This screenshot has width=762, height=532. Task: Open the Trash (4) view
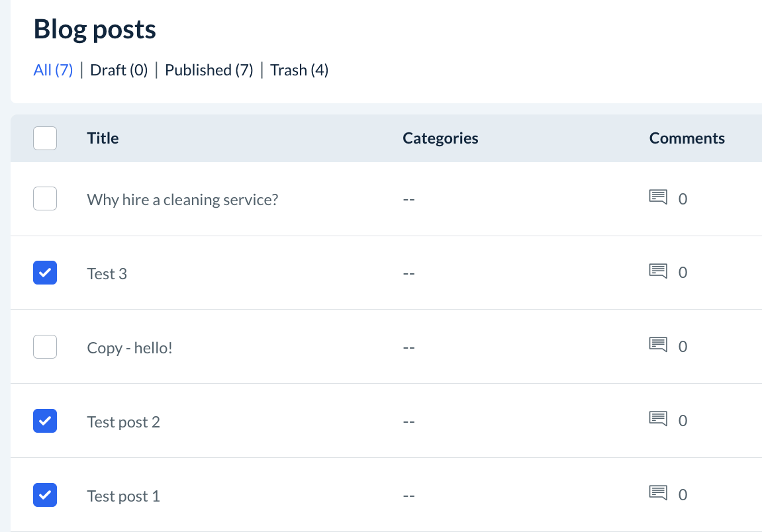pos(299,70)
